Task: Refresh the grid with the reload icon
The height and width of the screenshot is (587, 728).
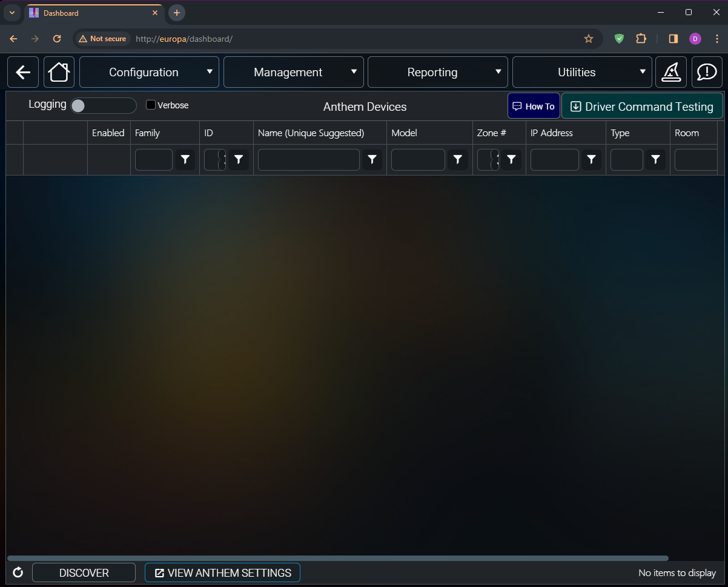Action: [18, 572]
